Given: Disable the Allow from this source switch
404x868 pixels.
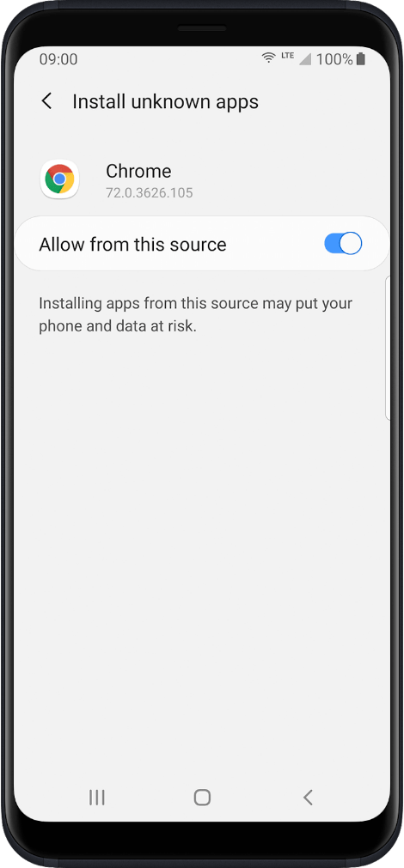Looking at the screenshot, I should click(343, 244).
